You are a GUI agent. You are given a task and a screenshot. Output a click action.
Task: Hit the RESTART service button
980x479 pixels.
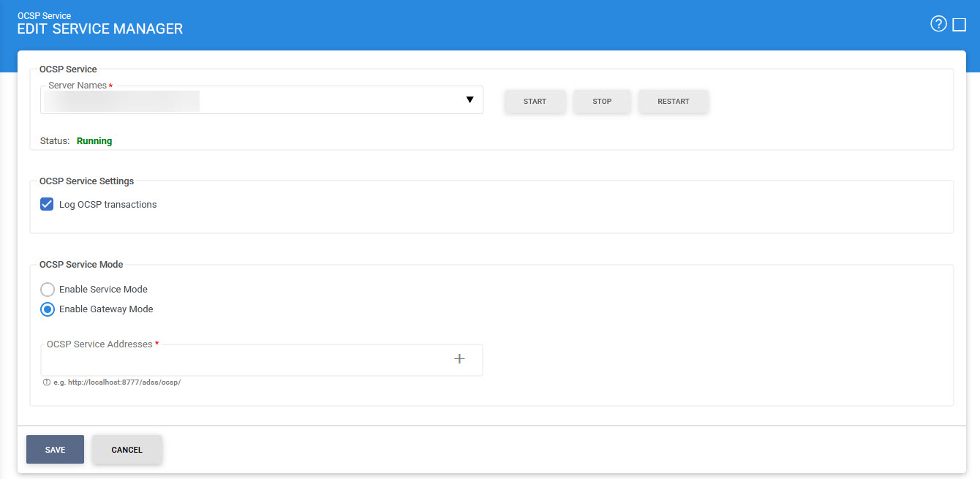pyautogui.click(x=673, y=102)
